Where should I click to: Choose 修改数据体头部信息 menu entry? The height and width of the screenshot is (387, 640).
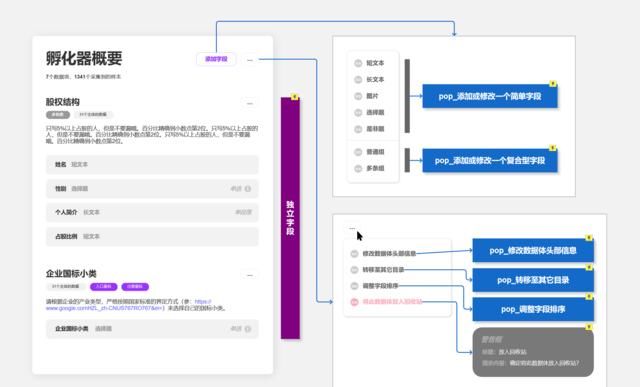(x=389, y=254)
